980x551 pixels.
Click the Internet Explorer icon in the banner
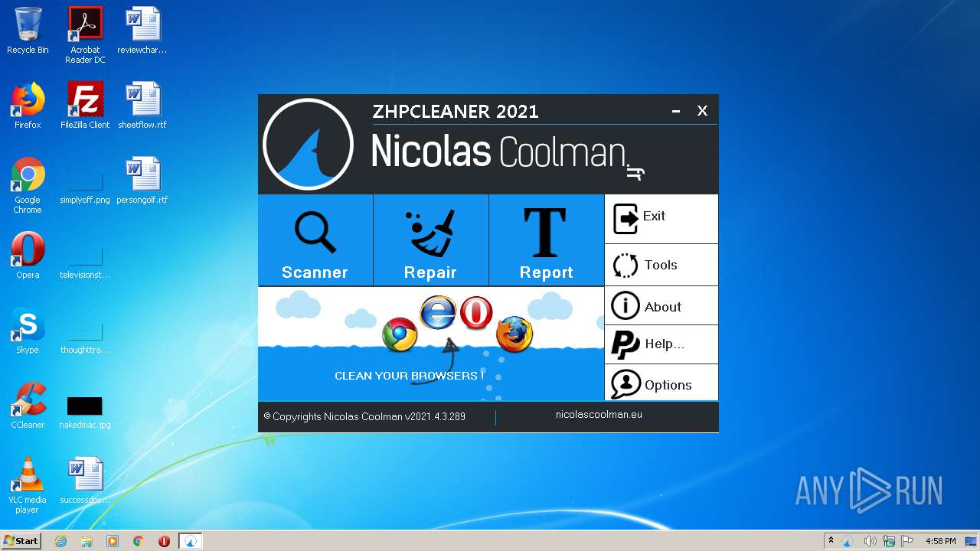point(438,312)
